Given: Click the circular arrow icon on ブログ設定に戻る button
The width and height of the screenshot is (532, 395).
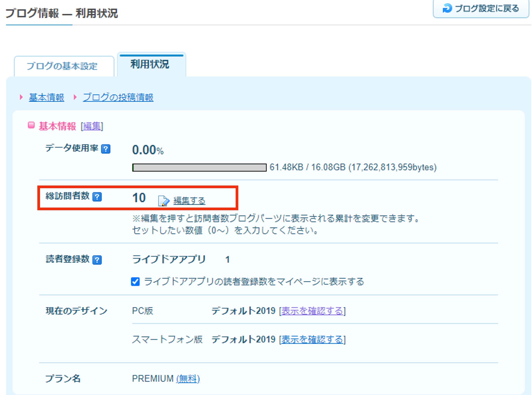Looking at the screenshot, I should [448, 8].
